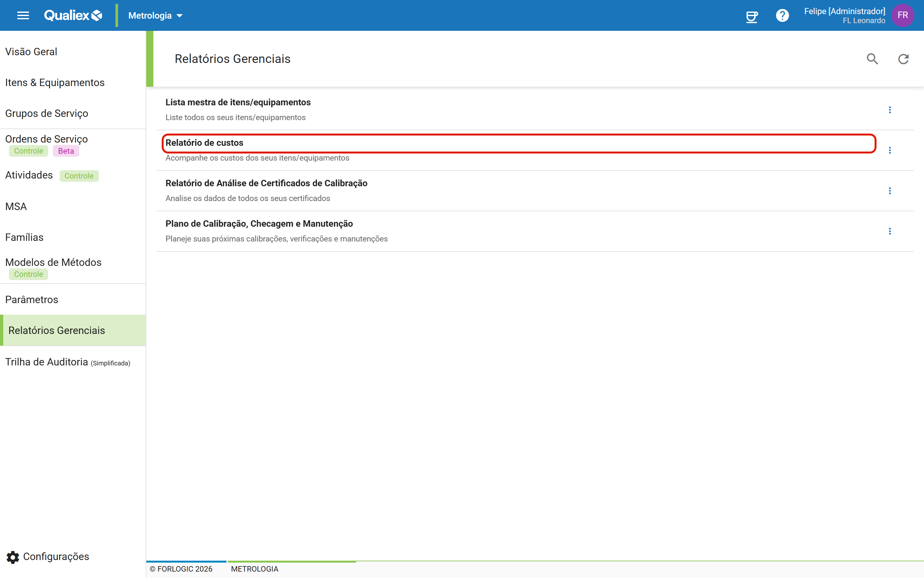The image size is (924, 578).
Task: Open options for Plano de Calibração row
Action: pyautogui.click(x=890, y=231)
